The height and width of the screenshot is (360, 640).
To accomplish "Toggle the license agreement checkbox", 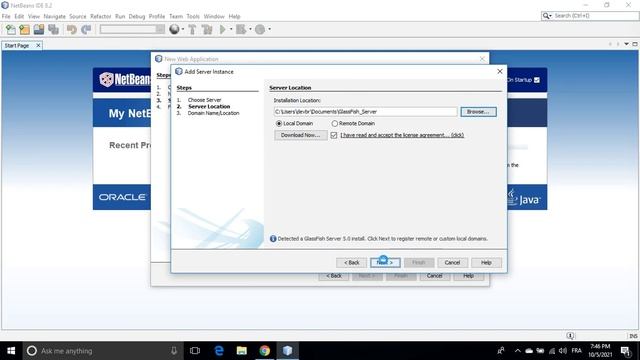I will click(333, 135).
